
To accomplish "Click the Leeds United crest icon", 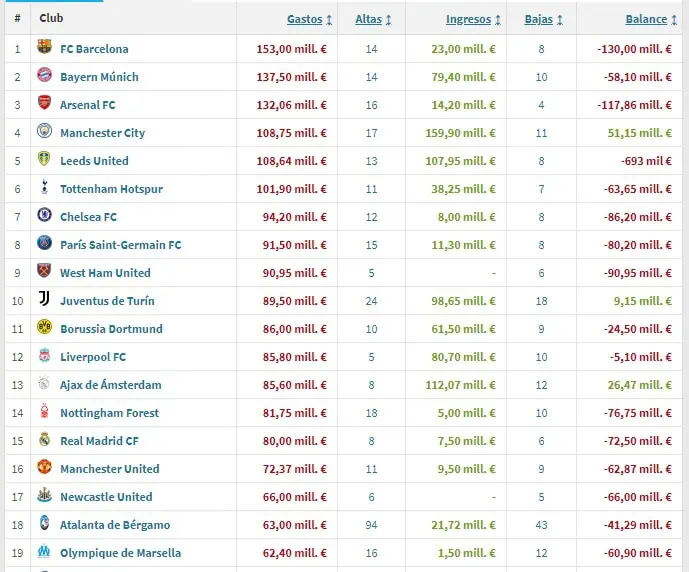I will point(44,159).
